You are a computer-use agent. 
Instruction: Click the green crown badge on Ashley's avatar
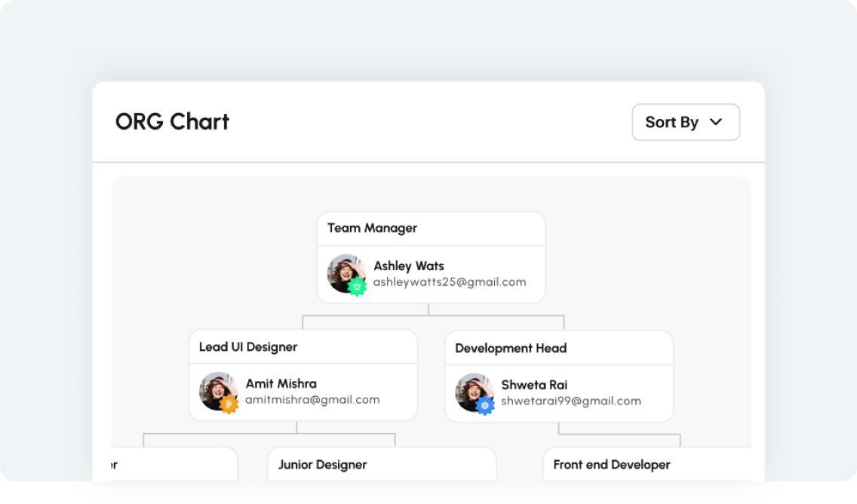(x=357, y=286)
